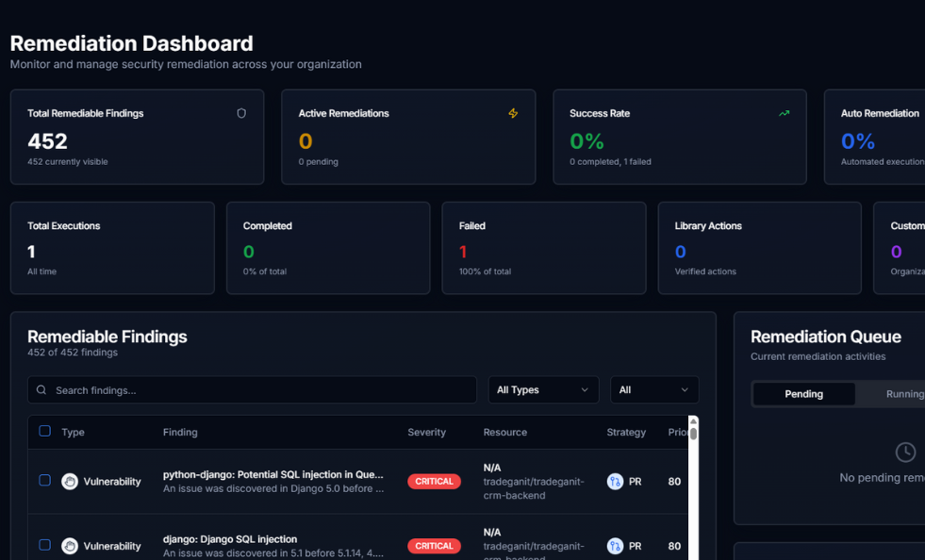Sort by the Severity column header
The image size is (925, 560).
[426, 433]
